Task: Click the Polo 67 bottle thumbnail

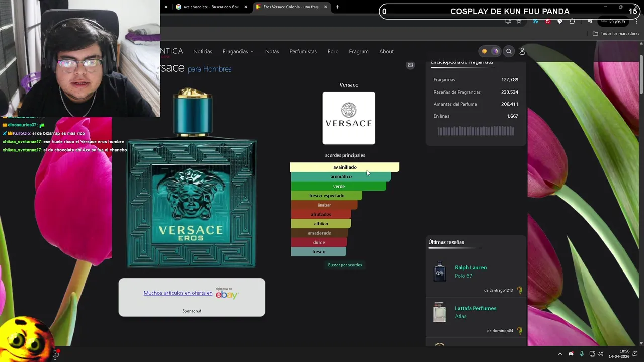Action: (x=440, y=271)
